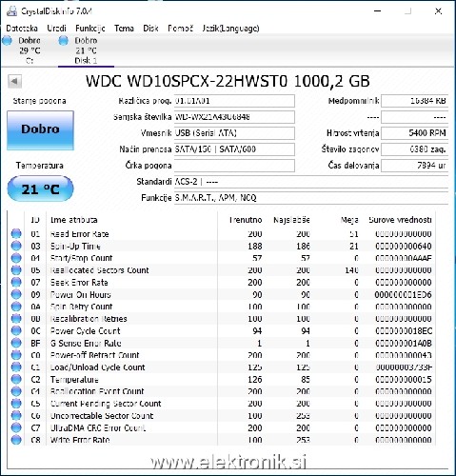Click status icon of Uncorrectable Sector Count row
This screenshot has width=456, height=476.
[x=16, y=416]
